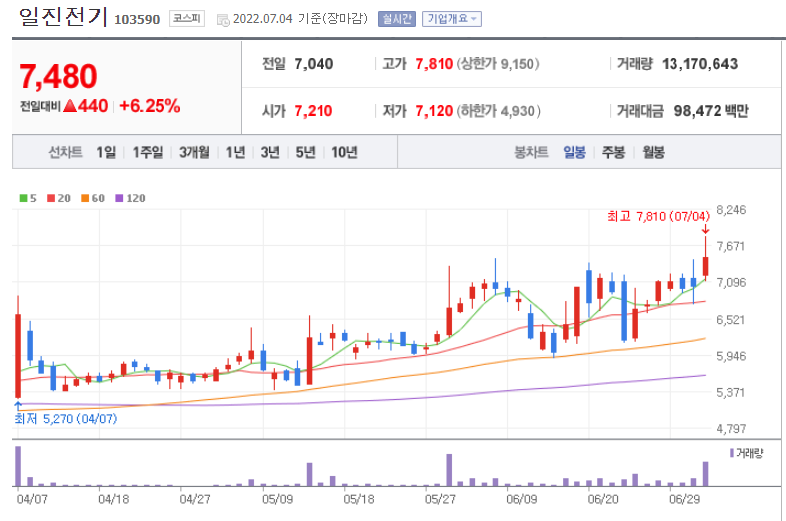Click the stock code 103590
The height and width of the screenshot is (521, 786).
tap(137, 20)
